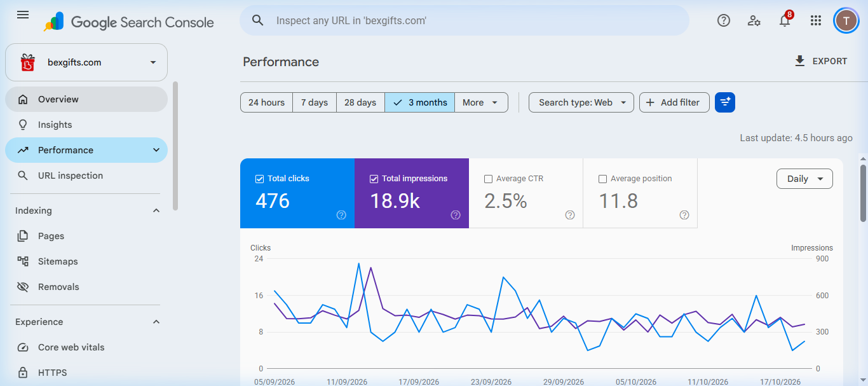This screenshot has width=868, height=386.
Task: Open URL inspection in sidebar
Action: pyautogui.click(x=86, y=176)
